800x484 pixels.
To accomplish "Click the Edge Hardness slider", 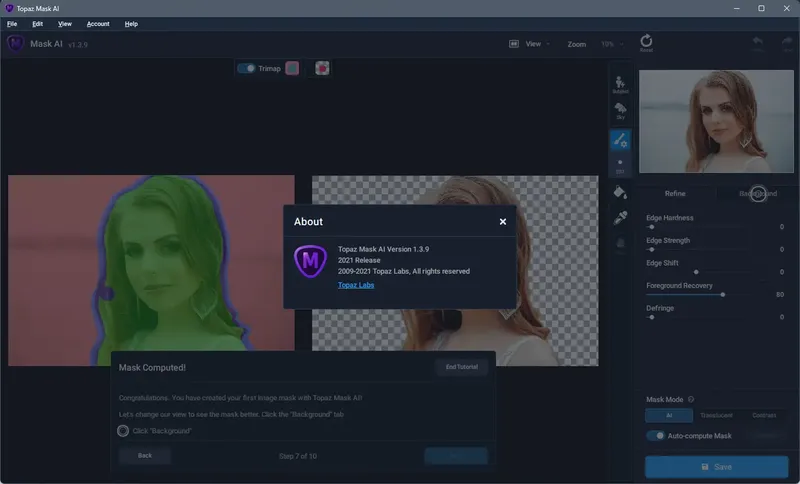I will [x=694, y=226].
